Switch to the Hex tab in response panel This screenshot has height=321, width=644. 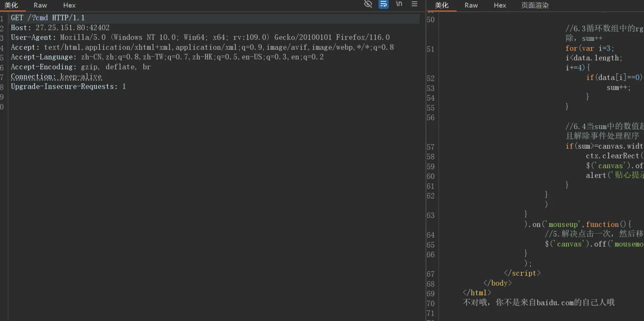(x=500, y=5)
